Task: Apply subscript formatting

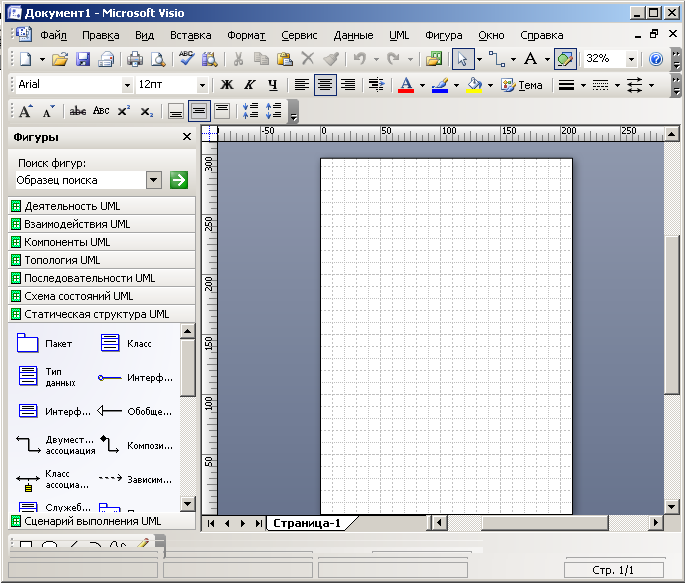Action: (147, 112)
